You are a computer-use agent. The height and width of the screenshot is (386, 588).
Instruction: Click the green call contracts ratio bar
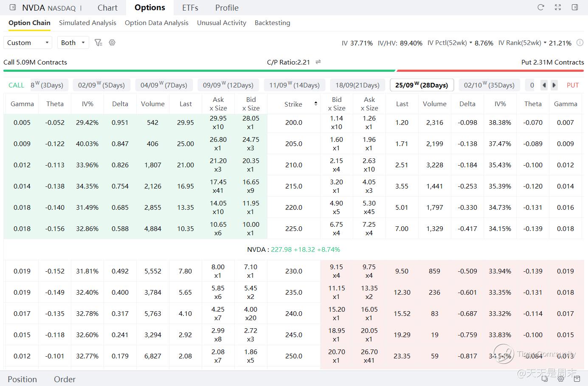199,71
